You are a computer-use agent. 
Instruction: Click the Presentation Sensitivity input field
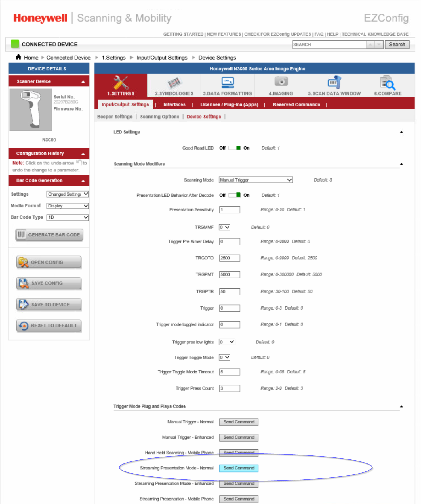229,210
